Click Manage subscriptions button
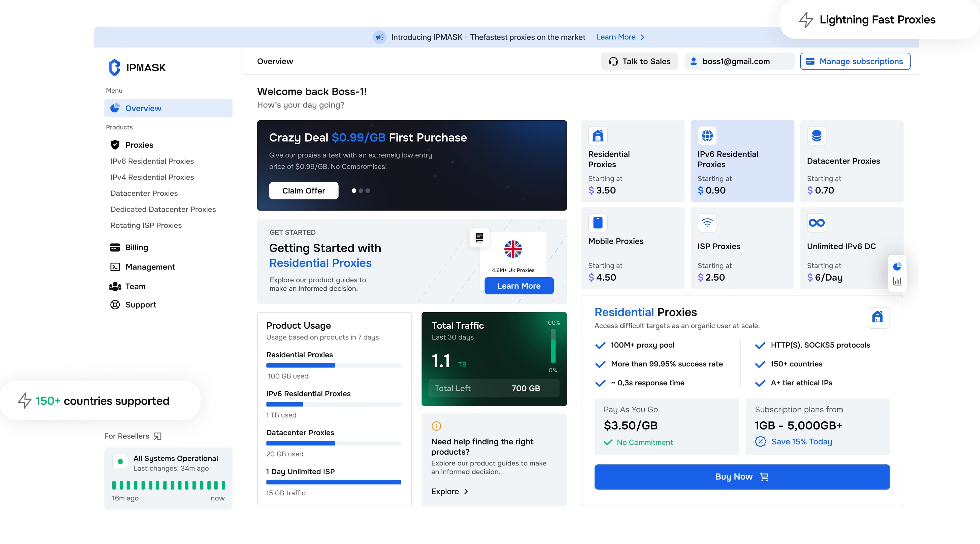 tap(855, 61)
